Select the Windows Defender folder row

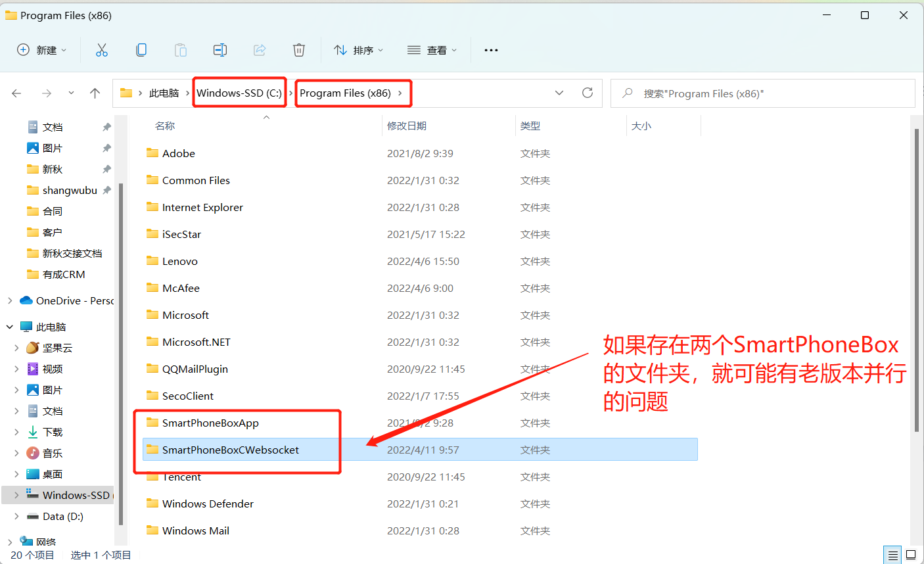[420, 504]
